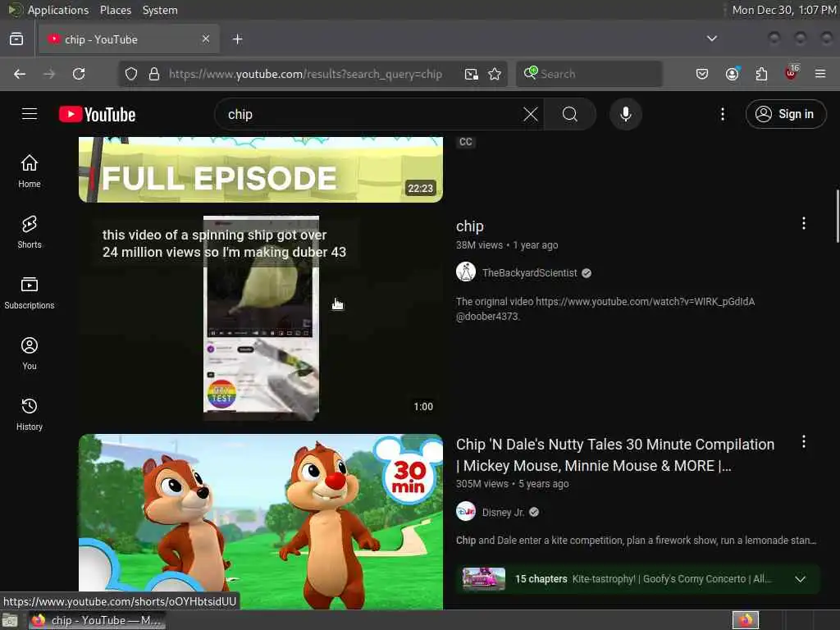Click the 38M views text
This screenshot has width=840, height=630.
[x=479, y=245]
